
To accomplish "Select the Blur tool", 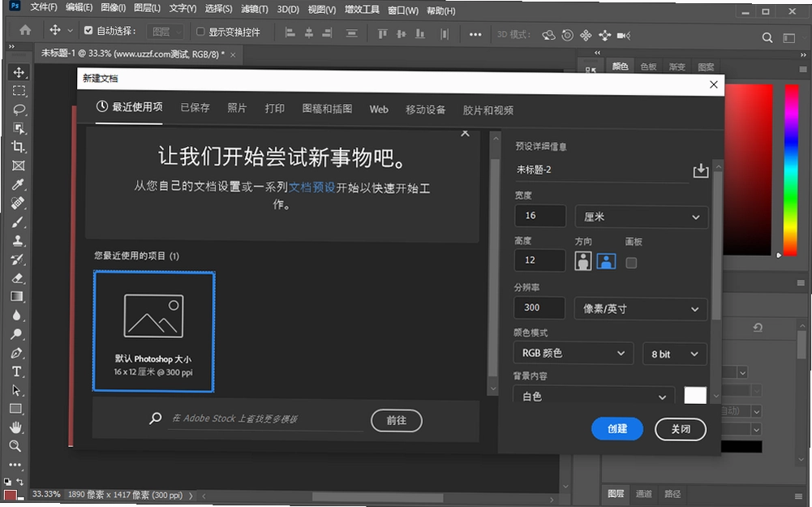I will [x=16, y=316].
